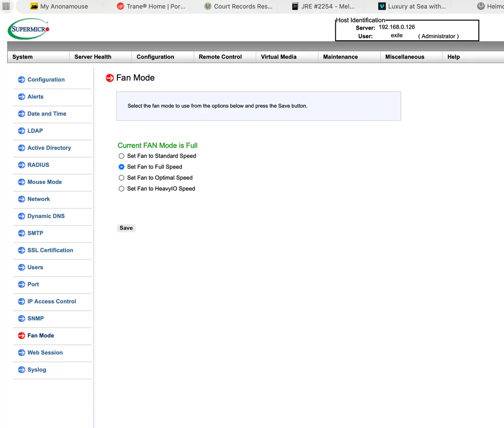
Task: Click the arrow icon beside Web Session
Action: click(x=22, y=352)
